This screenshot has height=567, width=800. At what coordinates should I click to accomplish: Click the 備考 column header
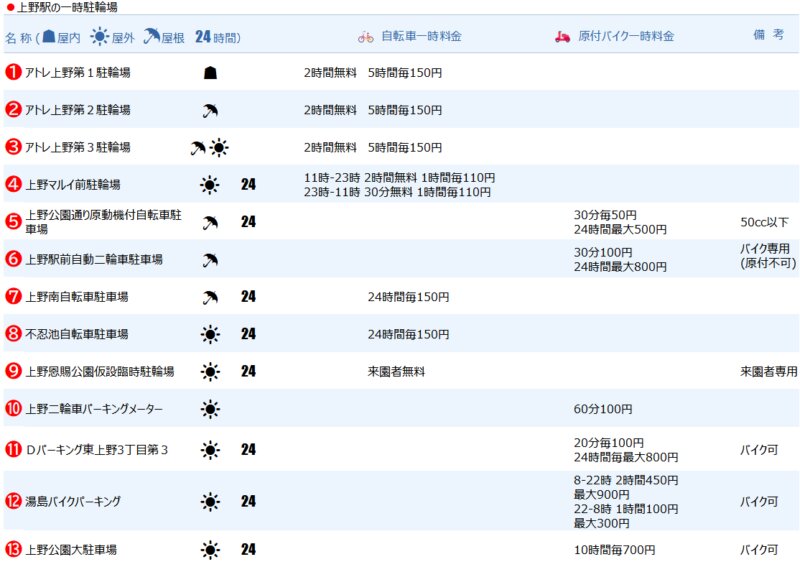(768, 35)
